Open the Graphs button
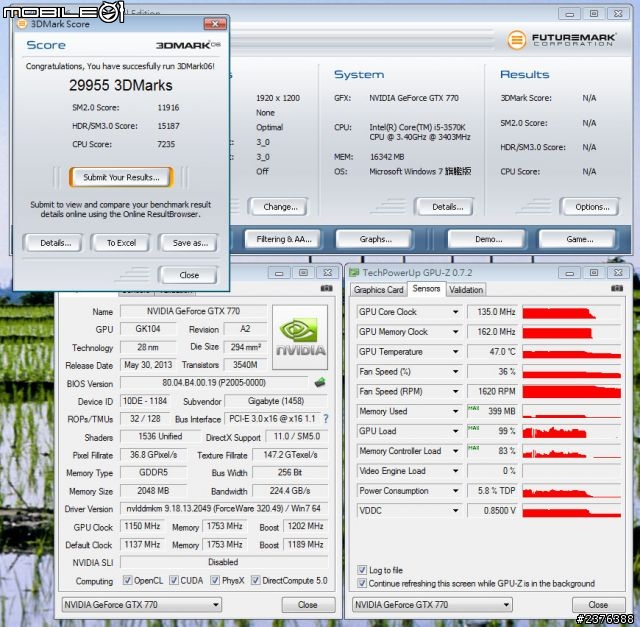 pos(376,239)
